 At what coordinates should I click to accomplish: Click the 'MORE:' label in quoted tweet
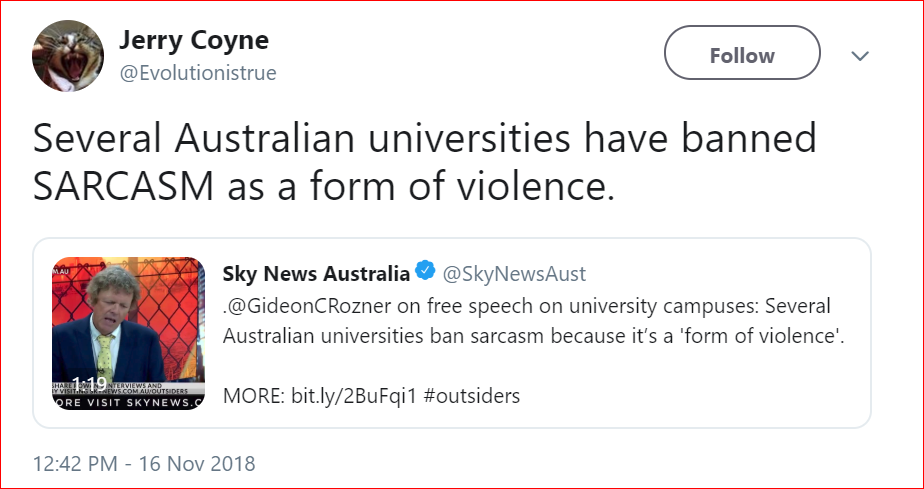(253, 396)
